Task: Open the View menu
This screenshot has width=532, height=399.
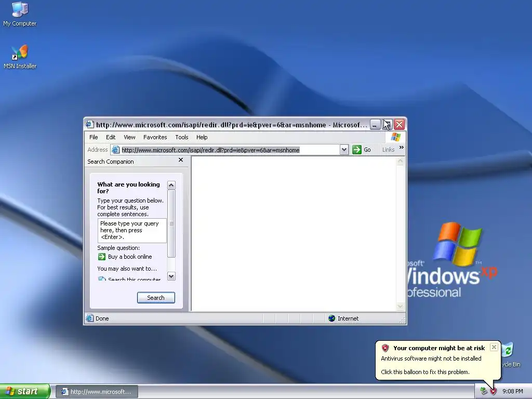Action: [x=129, y=137]
